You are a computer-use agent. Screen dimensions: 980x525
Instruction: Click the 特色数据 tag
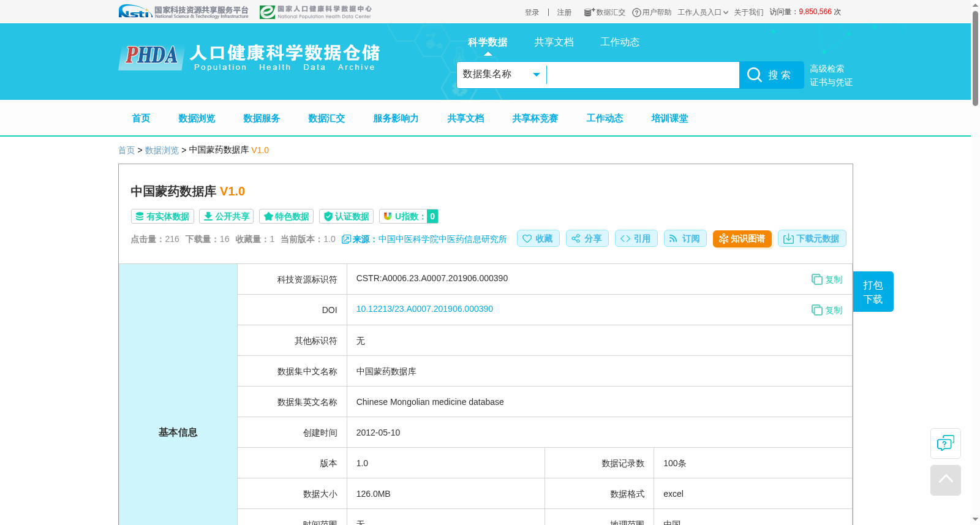[x=286, y=216]
